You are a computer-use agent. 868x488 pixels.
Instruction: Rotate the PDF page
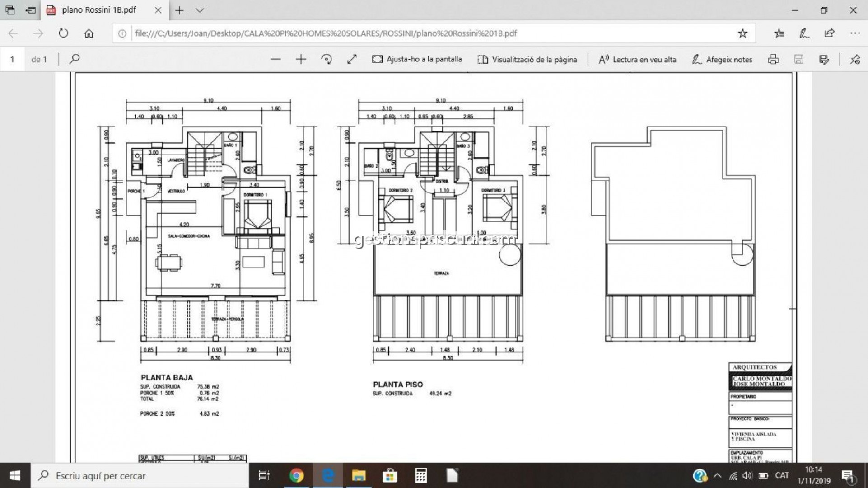[327, 59]
